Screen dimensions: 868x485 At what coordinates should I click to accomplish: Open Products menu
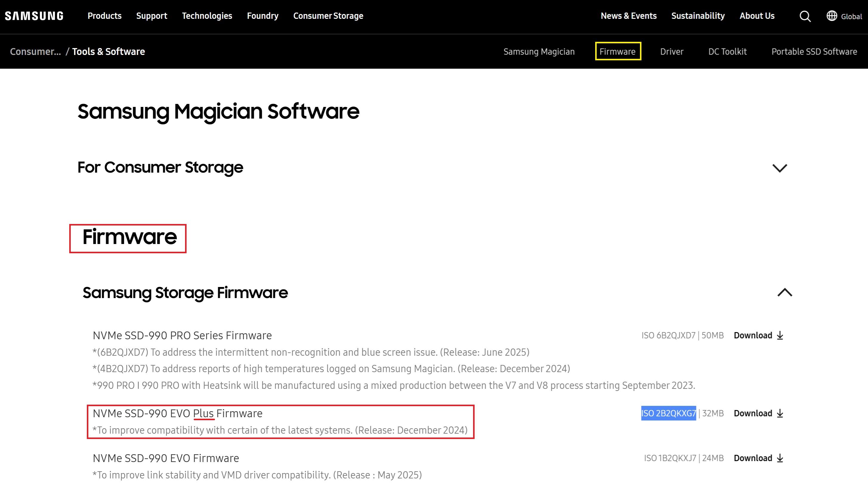[x=104, y=16]
